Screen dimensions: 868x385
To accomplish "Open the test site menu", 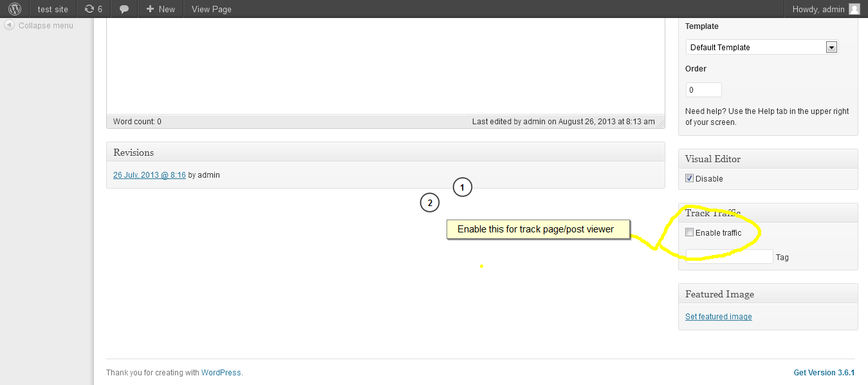I will (x=53, y=9).
